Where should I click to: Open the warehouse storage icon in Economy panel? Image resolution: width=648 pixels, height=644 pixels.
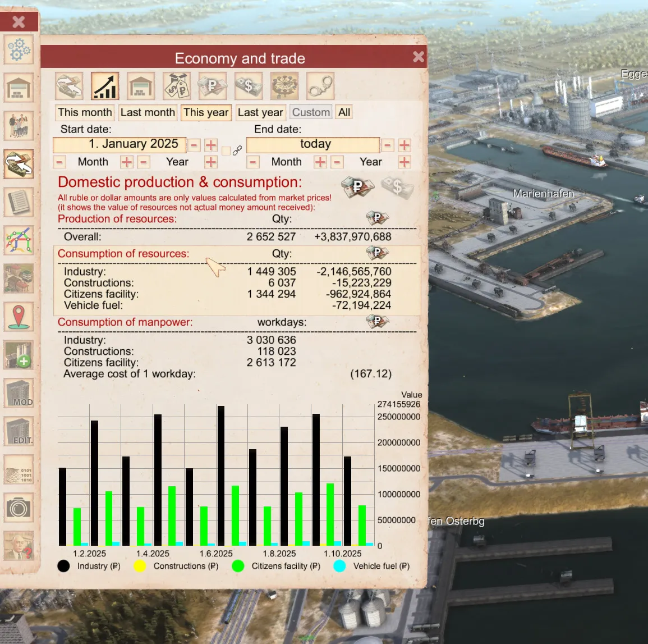coord(141,86)
